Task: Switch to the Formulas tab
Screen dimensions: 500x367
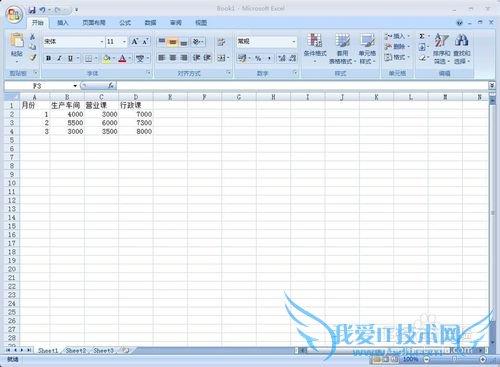Action: (x=125, y=23)
